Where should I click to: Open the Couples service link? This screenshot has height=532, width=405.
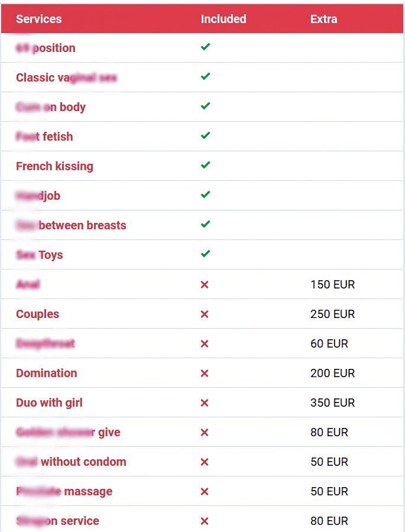tap(38, 314)
